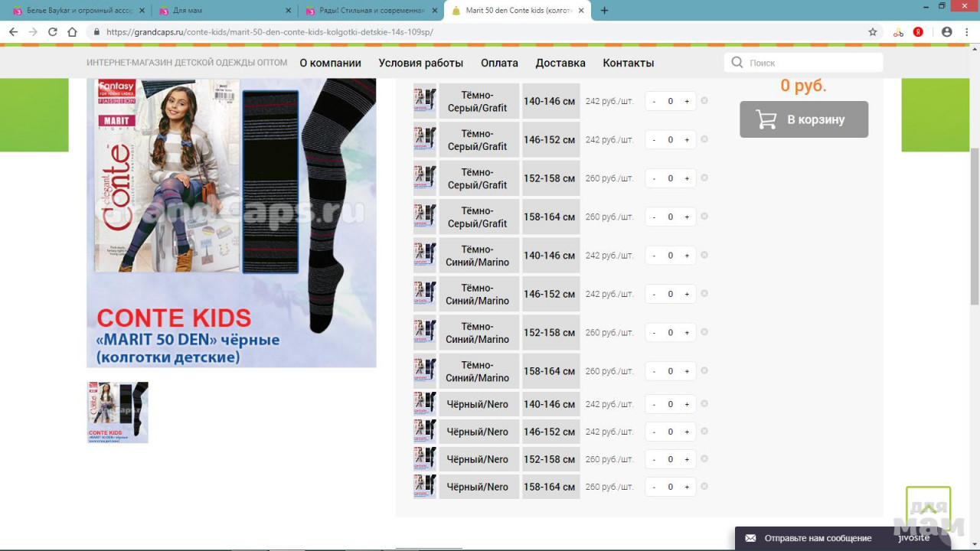Open the 'Условия работы' link
Viewport: 980px width, 551px height.
click(x=420, y=63)
